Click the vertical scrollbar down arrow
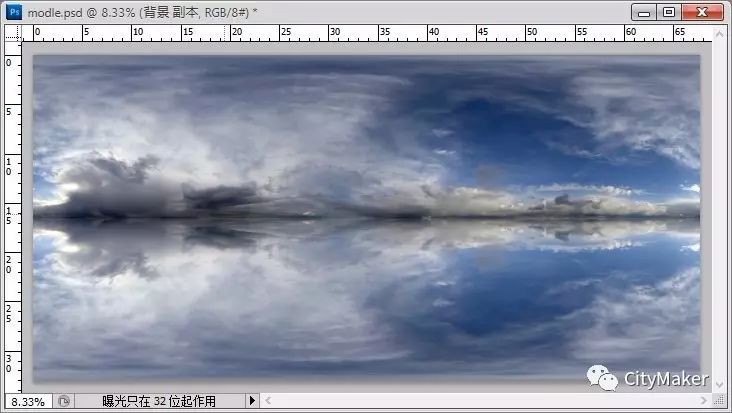Image resolution: width=732 pixels, height=413 pixels. (719, 385)
